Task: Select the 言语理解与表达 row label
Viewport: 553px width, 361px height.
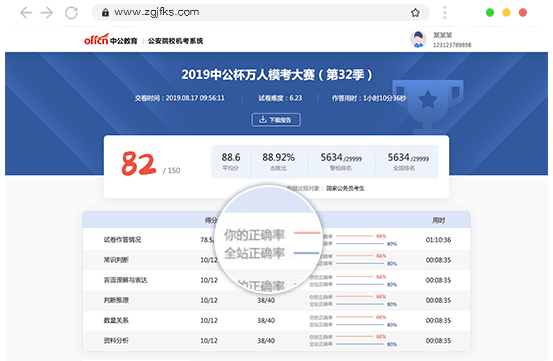Action: [x=125, y=280]
